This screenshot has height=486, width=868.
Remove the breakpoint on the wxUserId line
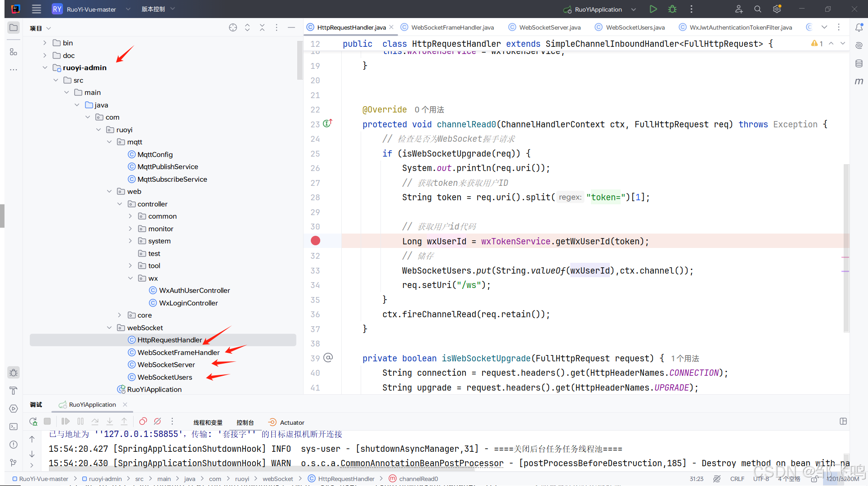coord(316,241)
